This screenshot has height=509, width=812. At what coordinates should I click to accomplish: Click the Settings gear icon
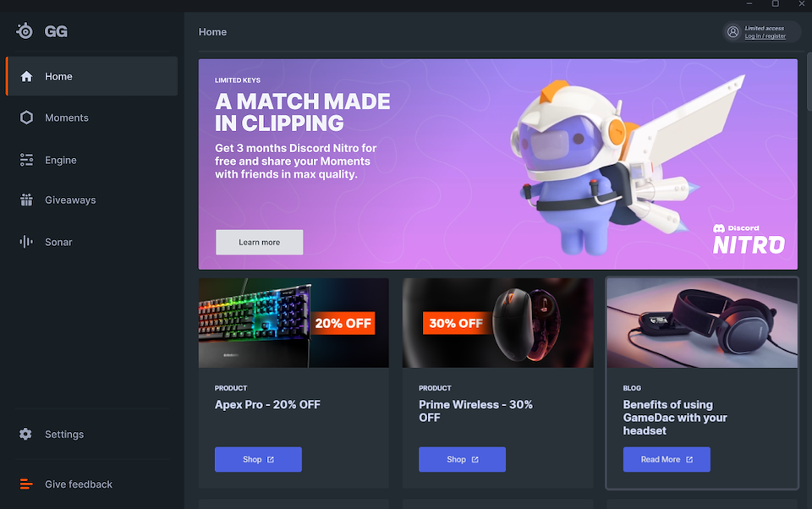[25, 434]
